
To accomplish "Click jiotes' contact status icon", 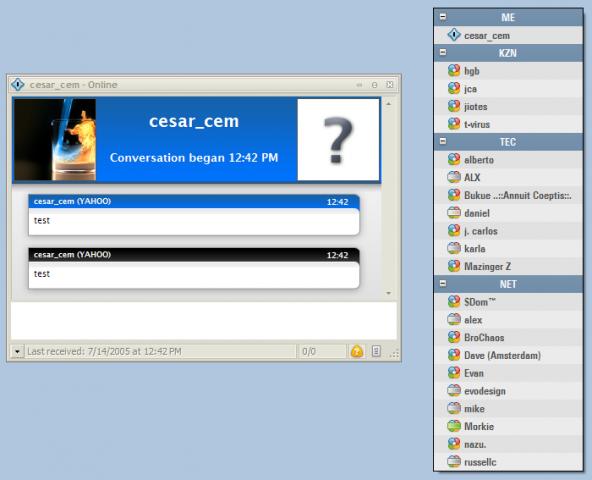I will [x=453, y=106].
